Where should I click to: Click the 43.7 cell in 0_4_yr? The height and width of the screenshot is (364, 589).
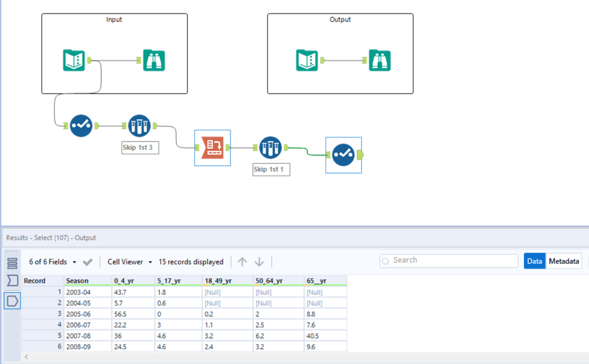coord(133,292)
